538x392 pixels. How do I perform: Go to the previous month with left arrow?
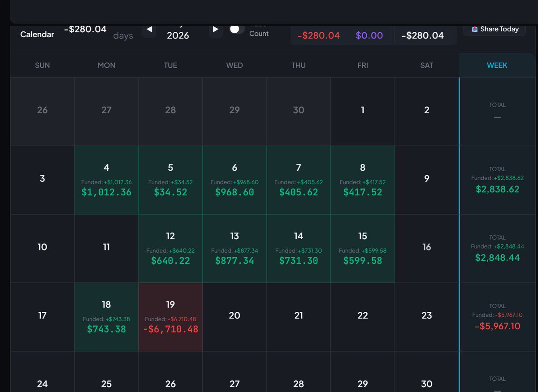click(x=149, y=30)
